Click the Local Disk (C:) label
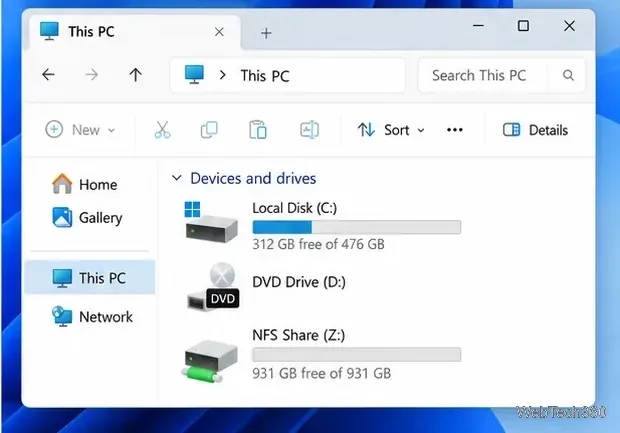The height and width of the screenshot is (433, 620). click(295, 208)
